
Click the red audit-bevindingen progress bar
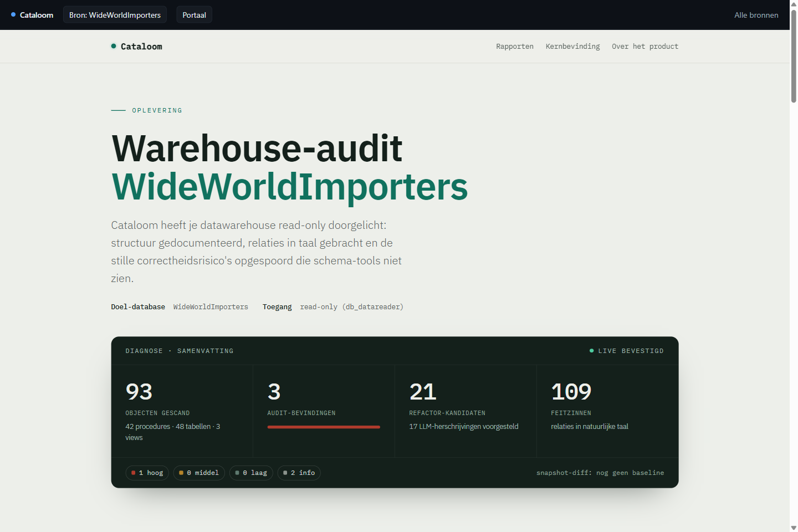[x=324, y=427]
